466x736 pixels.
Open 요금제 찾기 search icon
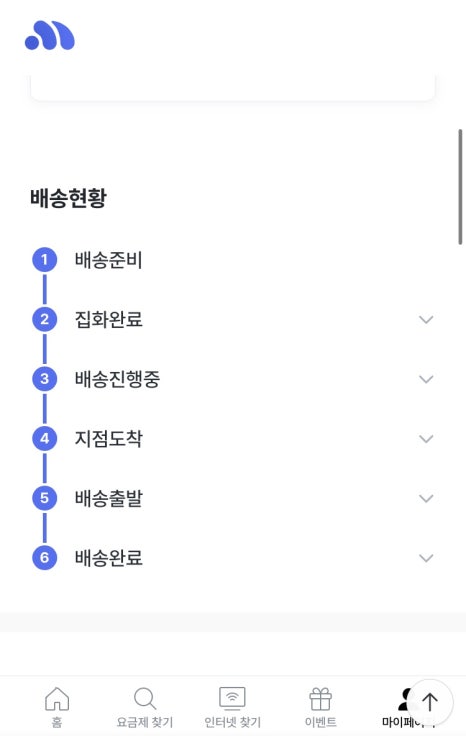pyautogui.click(x=145, y=699)
